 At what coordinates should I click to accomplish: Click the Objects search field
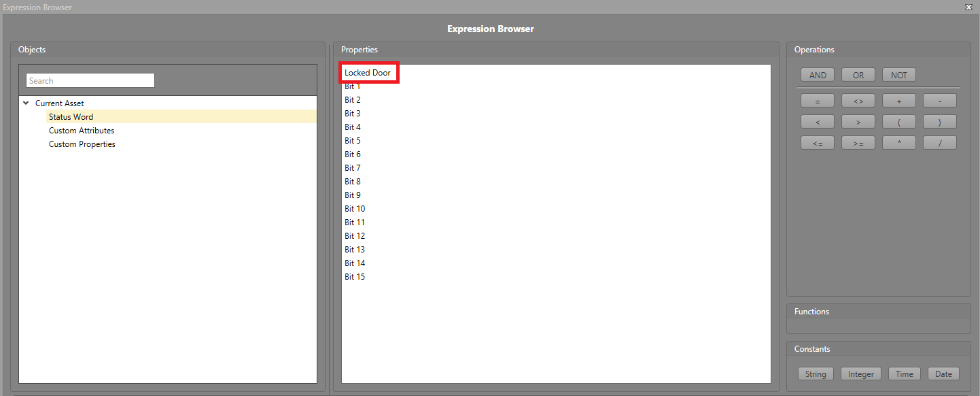(90, 81)
